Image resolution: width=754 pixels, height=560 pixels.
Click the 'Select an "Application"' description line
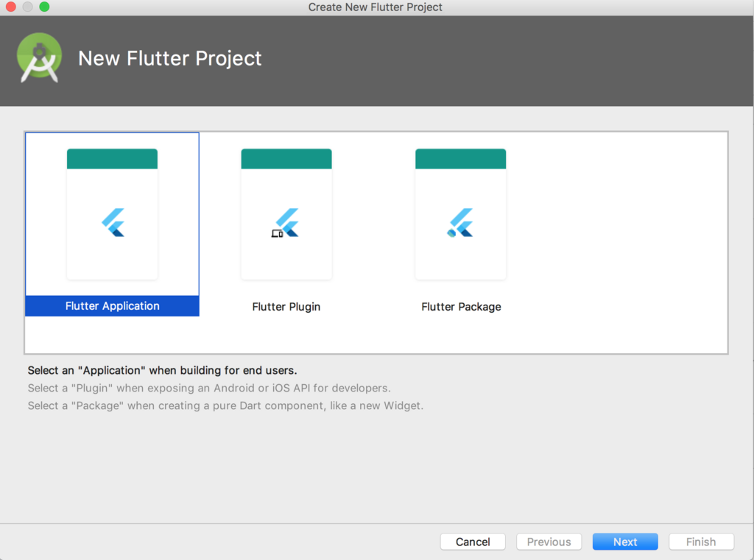tap(162, 370)
